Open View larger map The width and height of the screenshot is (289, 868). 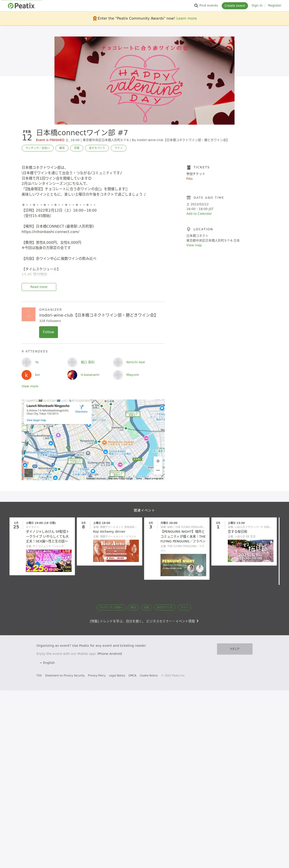coord(36,420)
